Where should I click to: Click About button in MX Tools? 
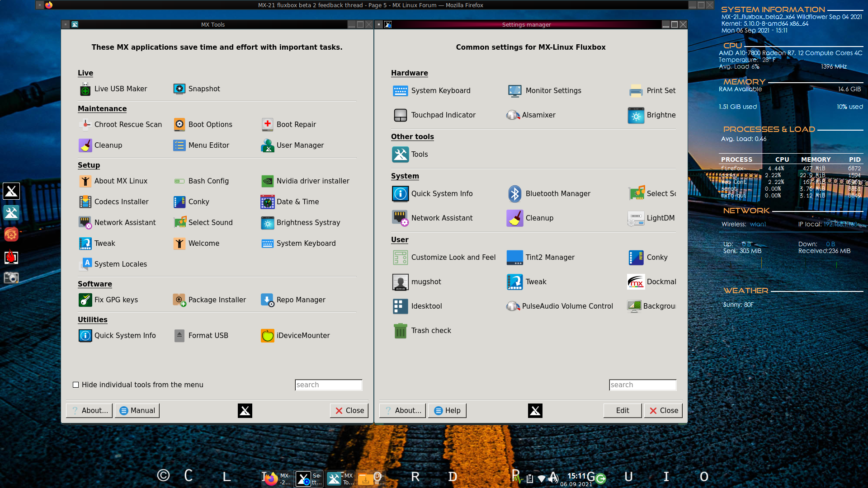90,410
